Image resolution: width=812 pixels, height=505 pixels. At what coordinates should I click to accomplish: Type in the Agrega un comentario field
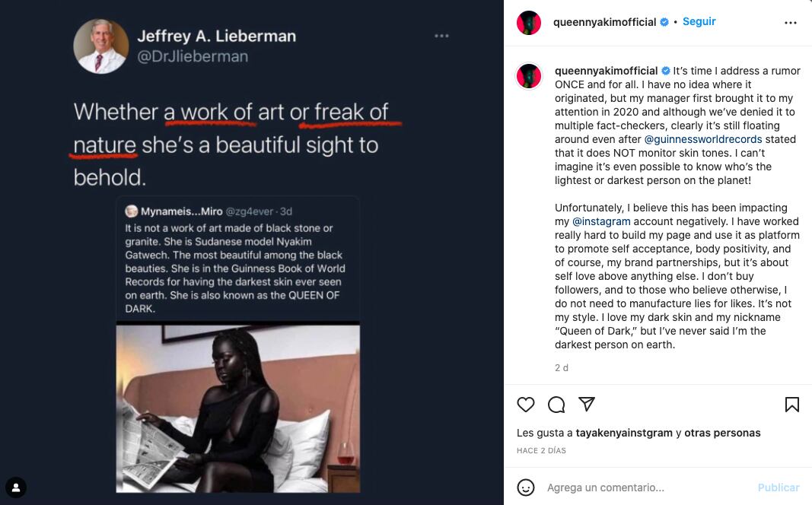(x=647, y=488)
